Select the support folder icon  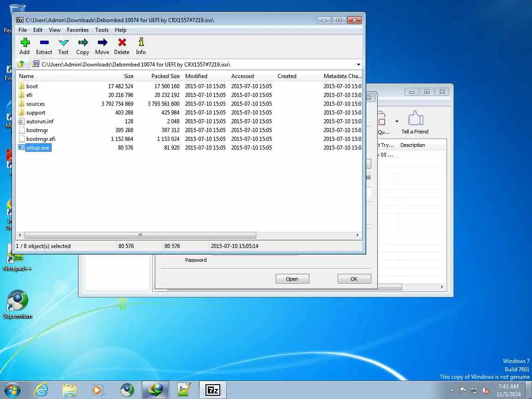click(21, 113)
